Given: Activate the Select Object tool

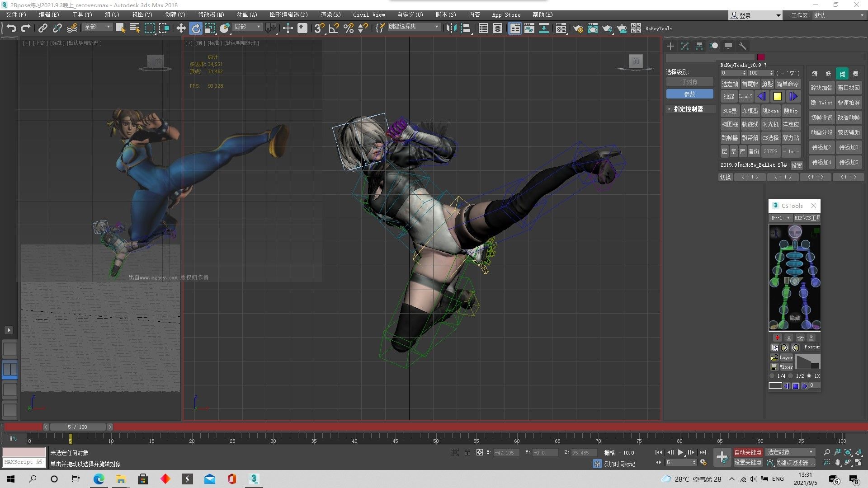Looking at the screenshot, I should point(120,28).
